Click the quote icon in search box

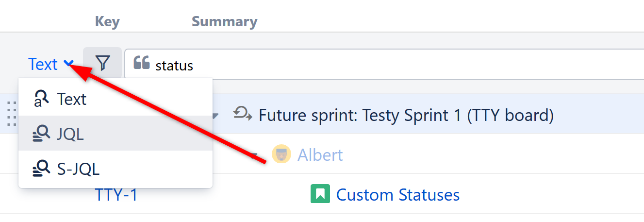[x=141, y=63]
